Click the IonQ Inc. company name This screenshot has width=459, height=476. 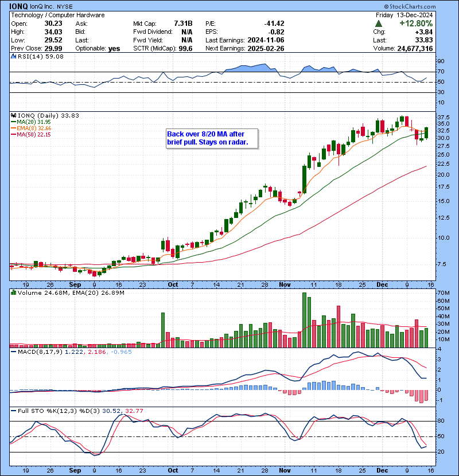click(x=42, y=7)
